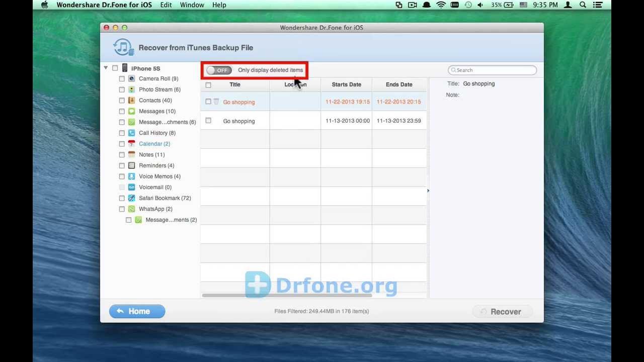Select WhatsApp (2) in the sidebar
This screenshot has height=362, width=644.
pos(155,209)
